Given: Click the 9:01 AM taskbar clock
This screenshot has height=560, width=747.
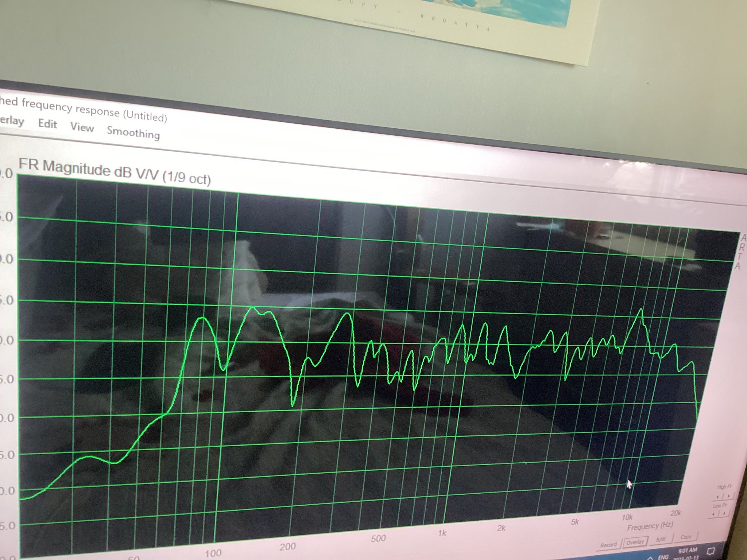Looking at the screenshot, I should pyautogui.click(x=688, y=551).
